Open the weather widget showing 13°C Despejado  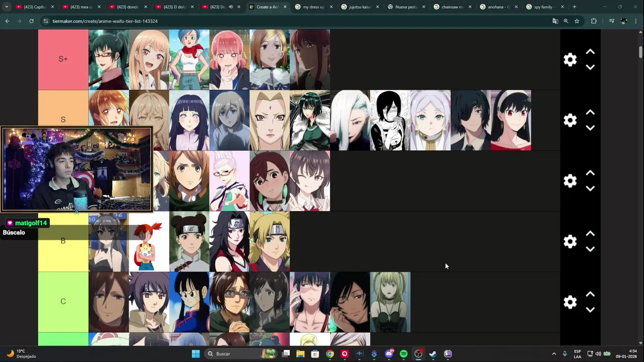[x=20, y=354]
